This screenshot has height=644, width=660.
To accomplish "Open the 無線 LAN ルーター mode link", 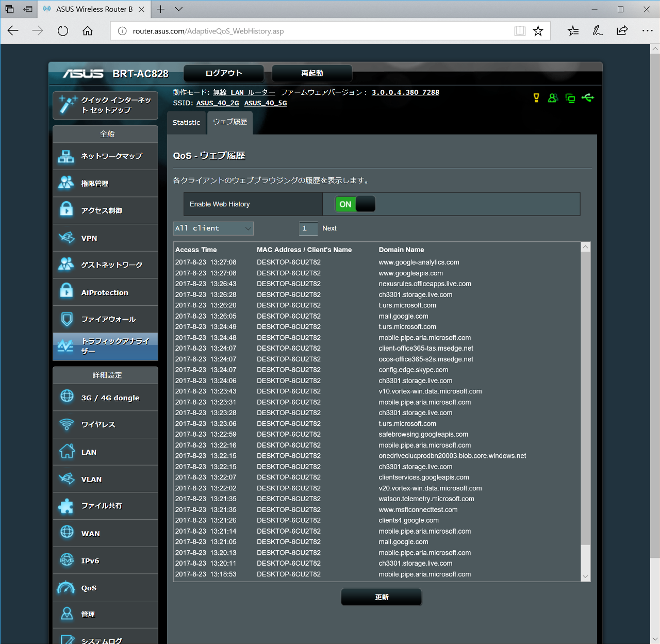I will [244, 92].
